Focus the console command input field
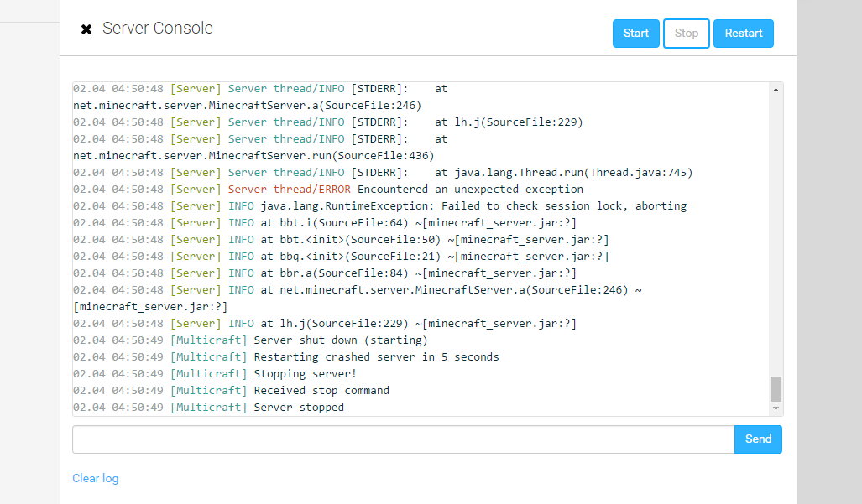862x504 pixels. (x=403, y=439)
